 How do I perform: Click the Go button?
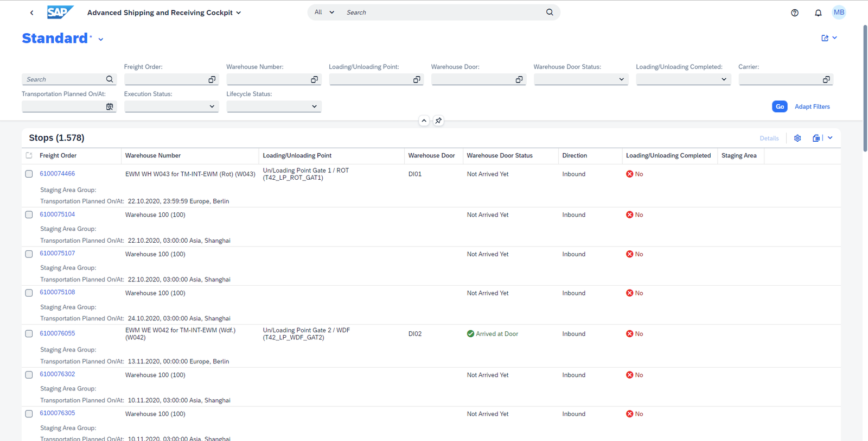pos(780,106)
